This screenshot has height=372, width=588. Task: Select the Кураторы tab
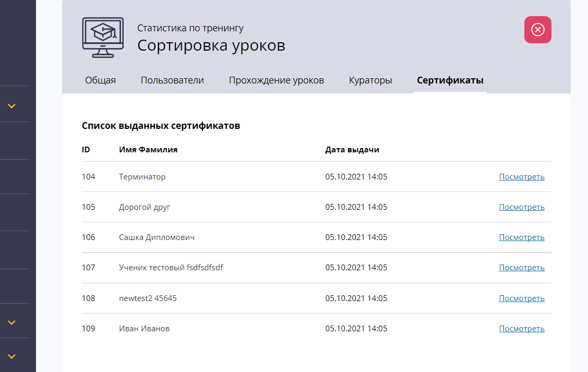point(370,80)
